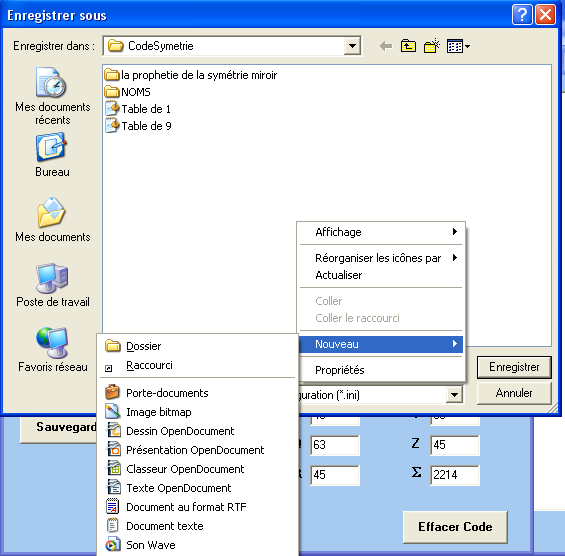
Task: Expand the CodeSymetrie location dropdown
Action: tap(352, 46)
